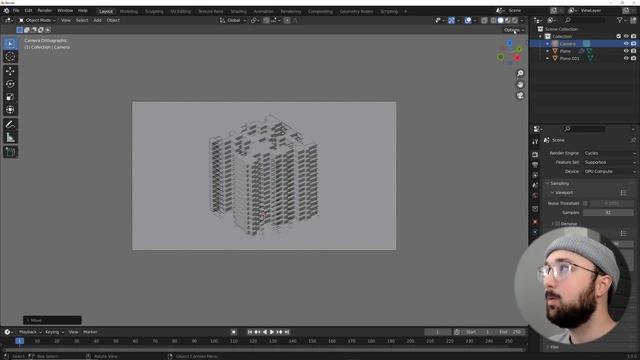Switch to the Shading workspace tab

coord(238,11)
